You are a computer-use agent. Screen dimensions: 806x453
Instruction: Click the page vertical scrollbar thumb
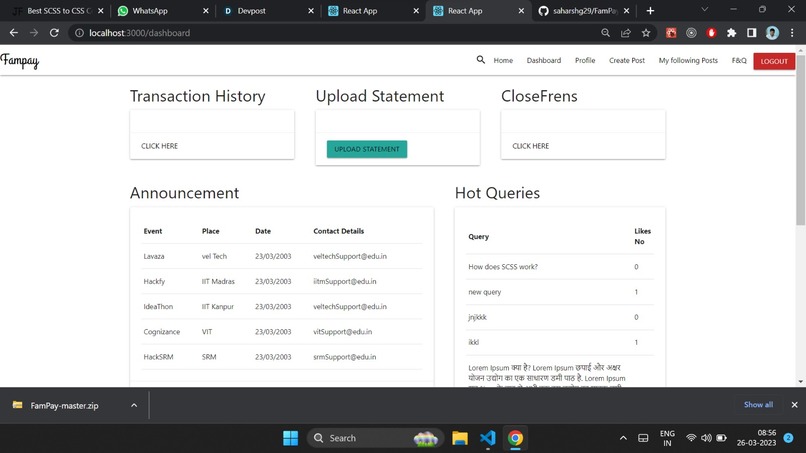pyautogui.click(x=800, y=139)
